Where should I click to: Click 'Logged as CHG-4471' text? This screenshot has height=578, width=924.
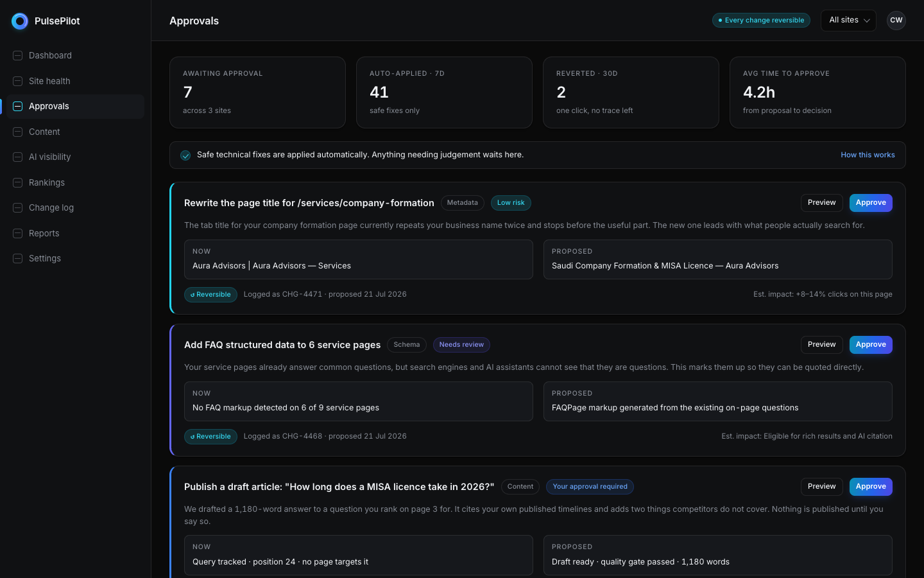pos(283,294)
